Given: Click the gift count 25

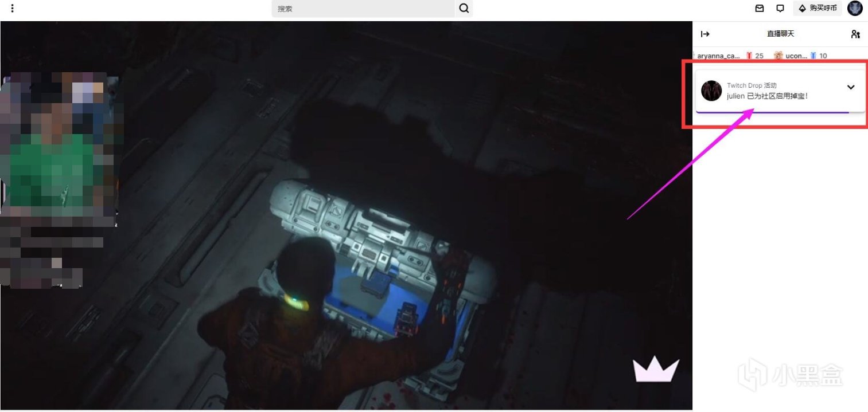Looking at the screenshot, I should click(x=759, y=56).
